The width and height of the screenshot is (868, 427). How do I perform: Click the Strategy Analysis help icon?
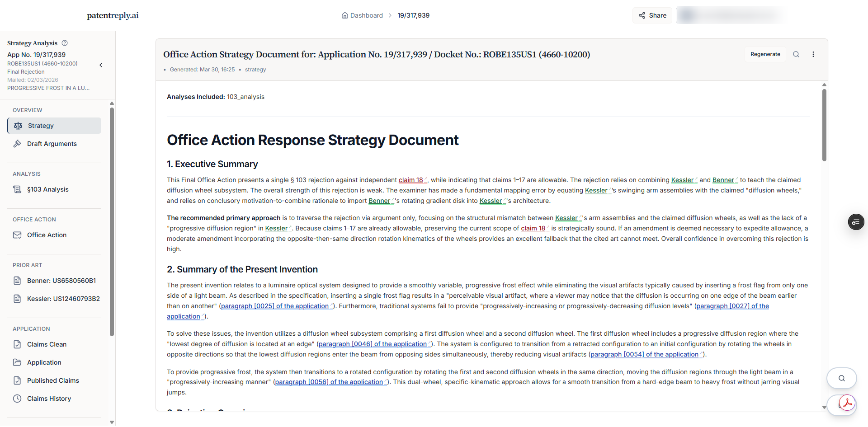[65, 43]
